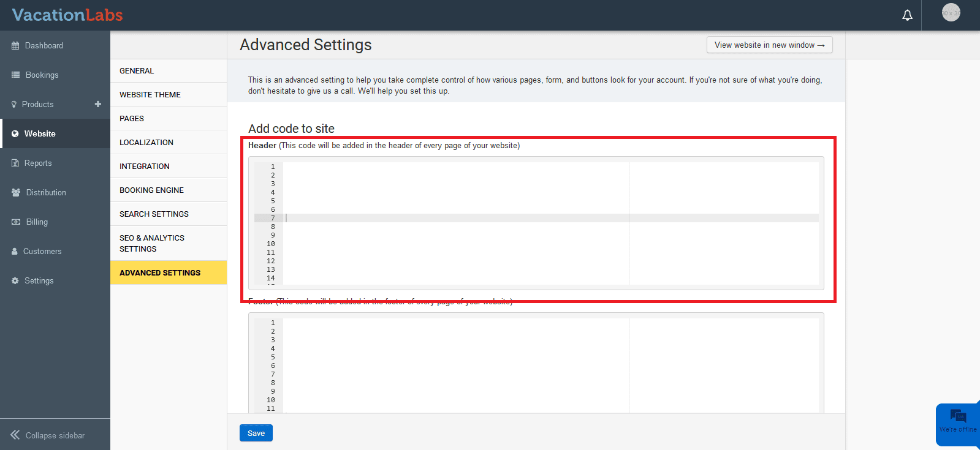
Task: Open SEO & Analytics Settings
Action: pyautogui.click(x=152, y=244)
